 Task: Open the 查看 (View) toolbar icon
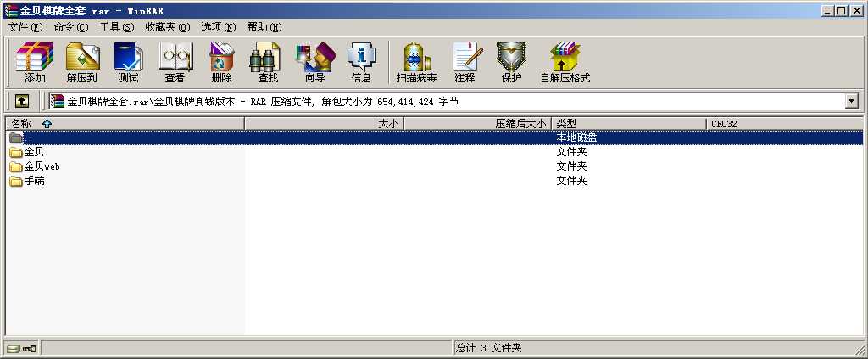click(175, 62)
